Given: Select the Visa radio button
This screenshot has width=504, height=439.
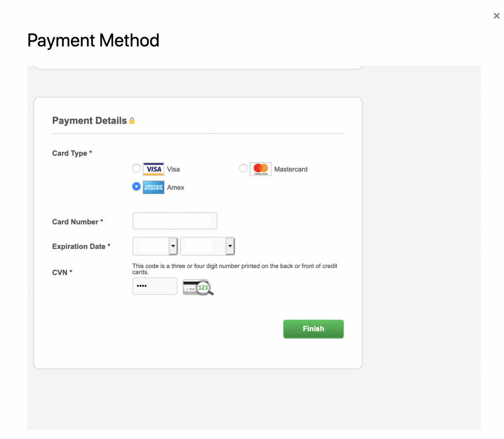Looking at the screenshot, I should [x=136, y=169].
